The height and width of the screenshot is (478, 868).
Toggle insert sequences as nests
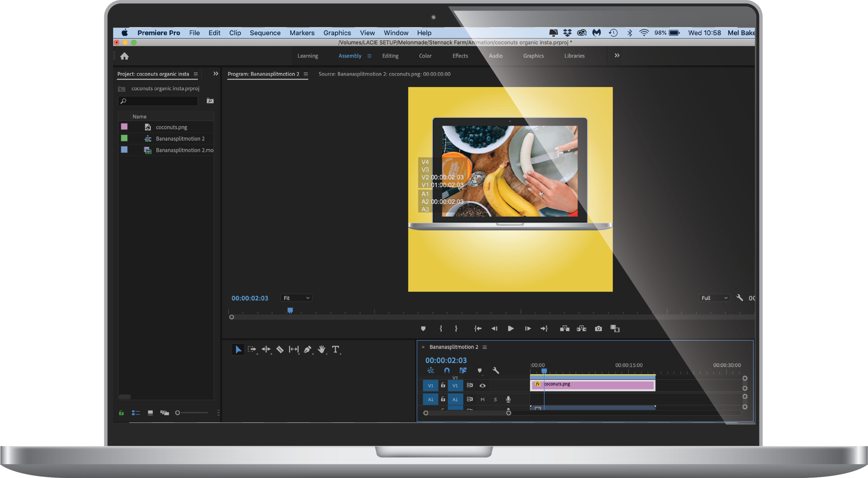tap(431, 371)
